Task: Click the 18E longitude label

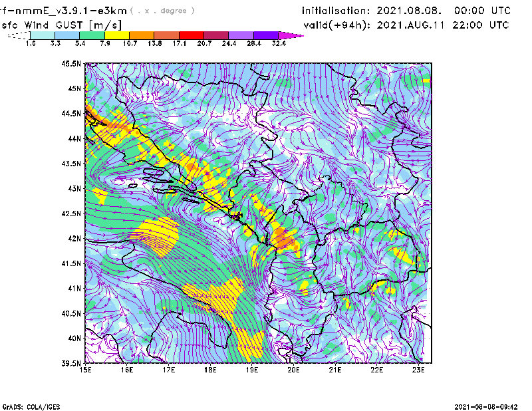Action: point(210,370)
